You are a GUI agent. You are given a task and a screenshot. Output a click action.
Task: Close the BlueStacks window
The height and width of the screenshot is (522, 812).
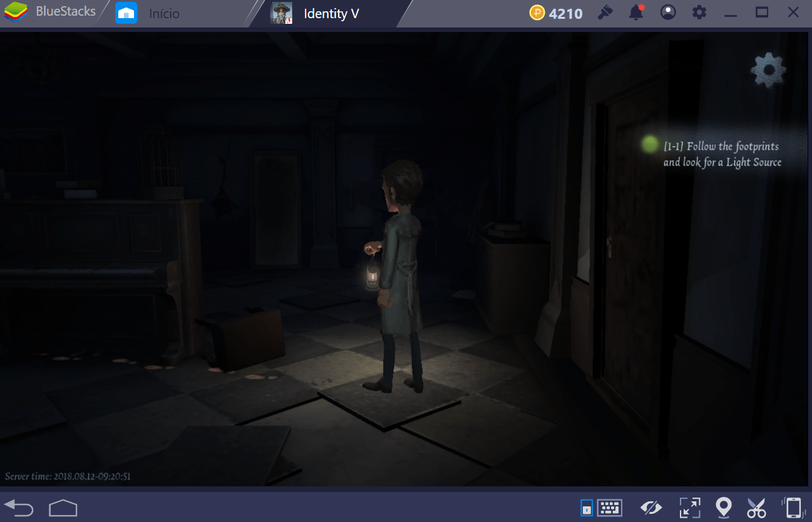793,12
